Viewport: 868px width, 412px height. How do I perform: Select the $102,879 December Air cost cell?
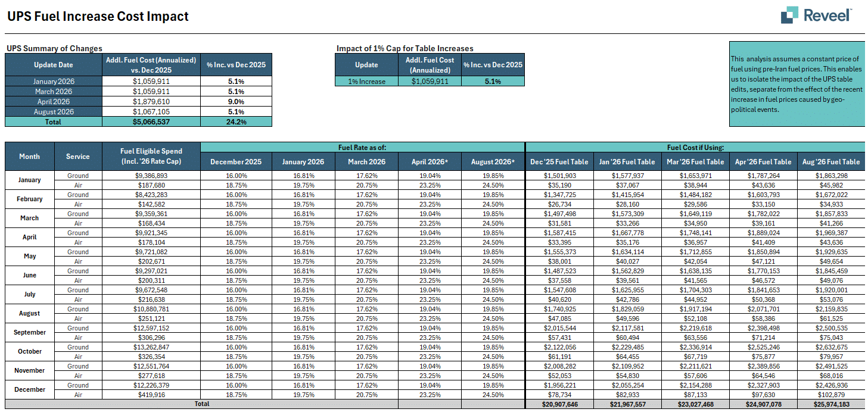[831, 395]
